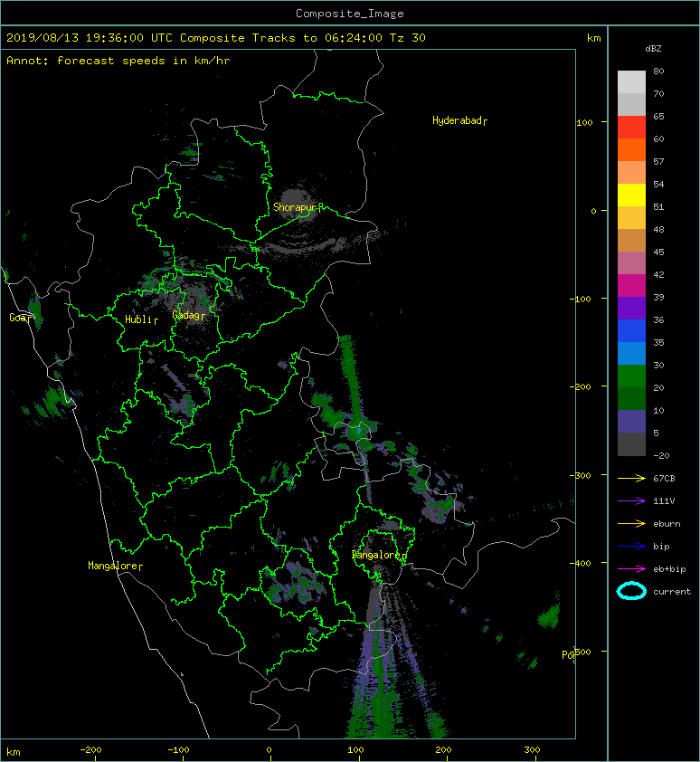Click the 'eburn' legend label
700x762 pixels.
click(x=667, y=524)
